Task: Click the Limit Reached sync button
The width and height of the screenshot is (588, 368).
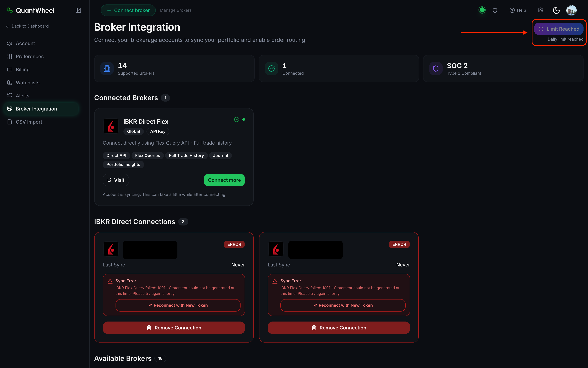Action: tap(559, 29)
